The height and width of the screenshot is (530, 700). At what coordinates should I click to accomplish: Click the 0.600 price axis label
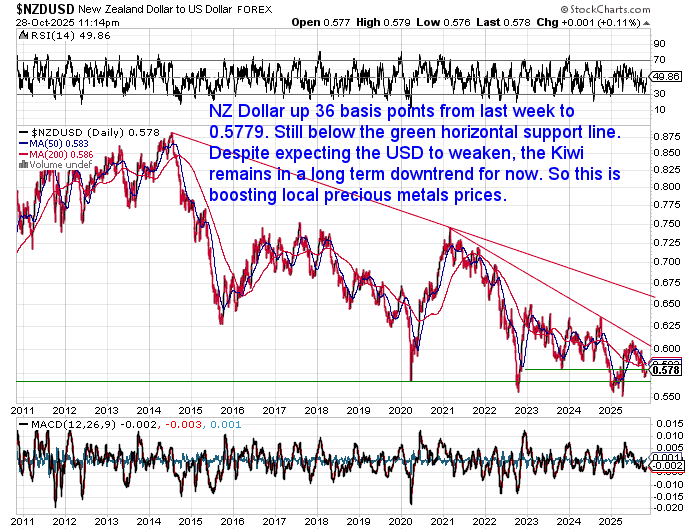(x=667, y=348)
